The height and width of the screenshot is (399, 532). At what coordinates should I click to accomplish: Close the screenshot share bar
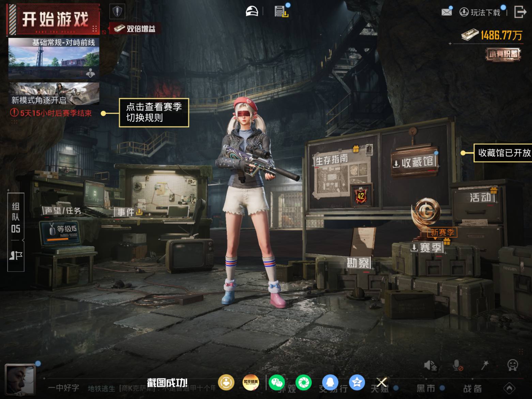(x=382, y=382)
